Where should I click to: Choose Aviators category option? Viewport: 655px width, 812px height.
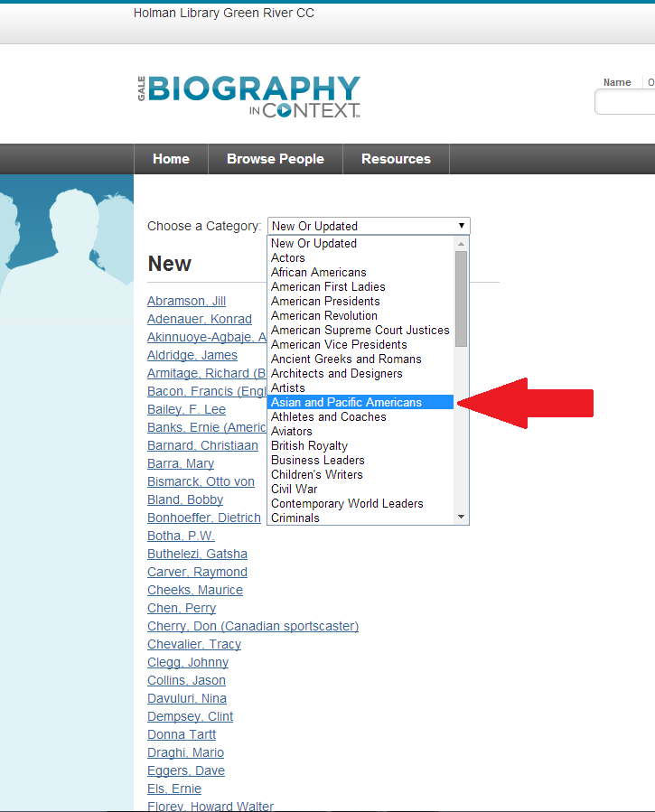coord(360,432)
